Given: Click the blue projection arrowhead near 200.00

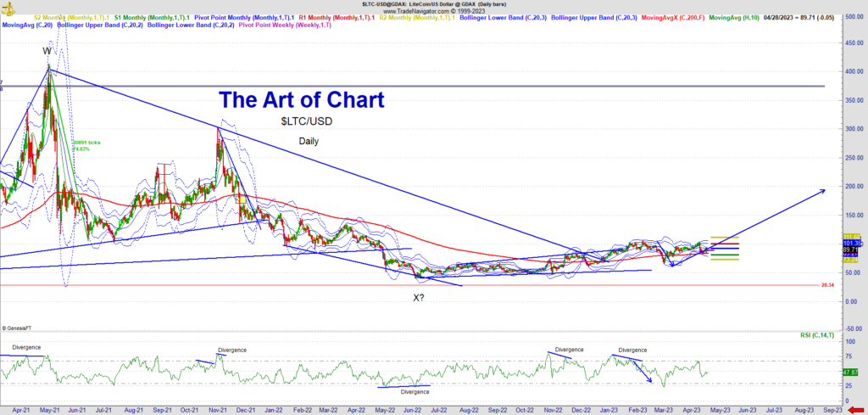Looking at the screenshot, I should [x=822, y=191].
